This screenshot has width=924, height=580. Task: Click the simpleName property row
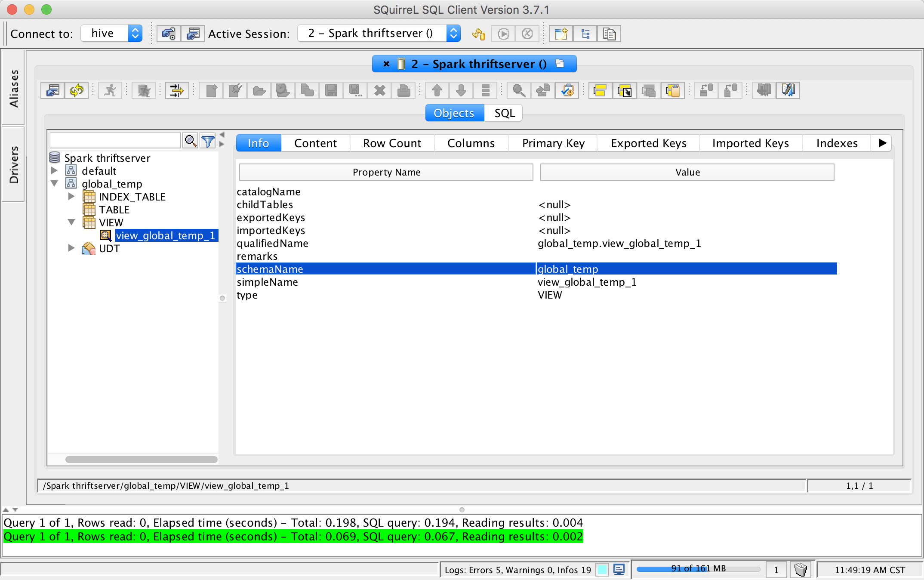pyautogui.click(x=536, y=282)
